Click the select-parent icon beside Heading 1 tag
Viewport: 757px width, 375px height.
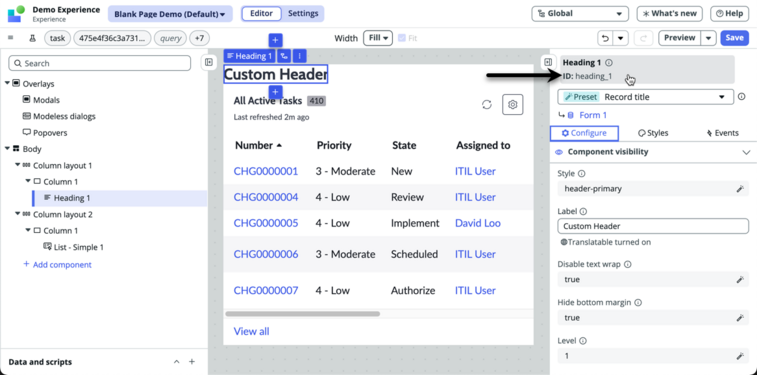click(x=284, y=56)
